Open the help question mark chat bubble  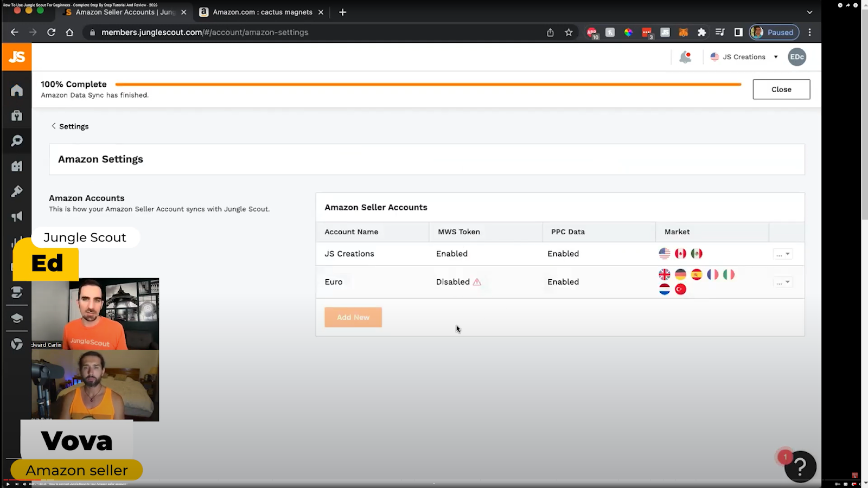pos(800,466)
